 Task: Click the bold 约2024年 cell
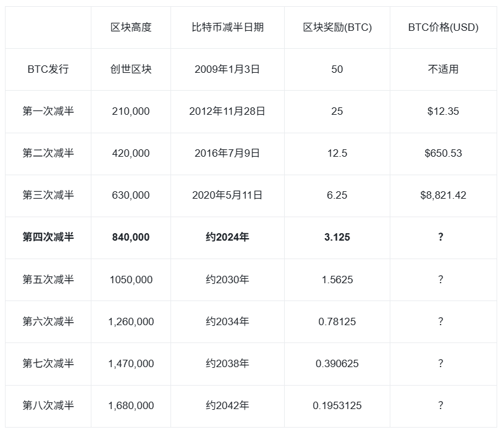pyautogui.click(x=227, y=237)
